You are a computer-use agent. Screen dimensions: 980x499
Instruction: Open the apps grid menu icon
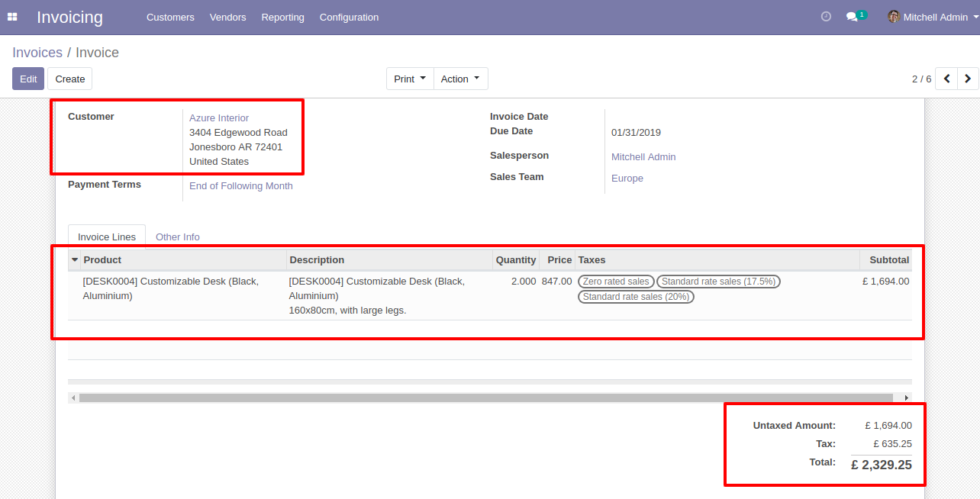click(x=12, y=17)
